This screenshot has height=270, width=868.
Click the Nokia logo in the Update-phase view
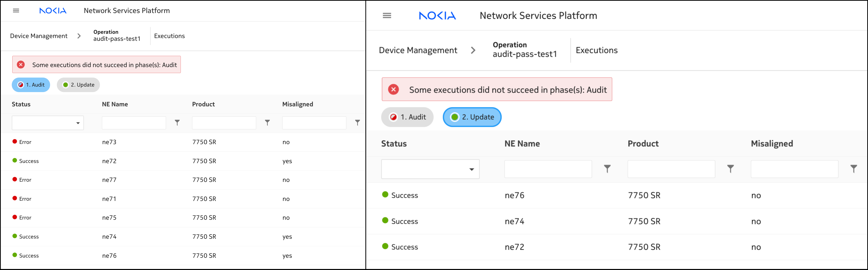tap(437, 16)
